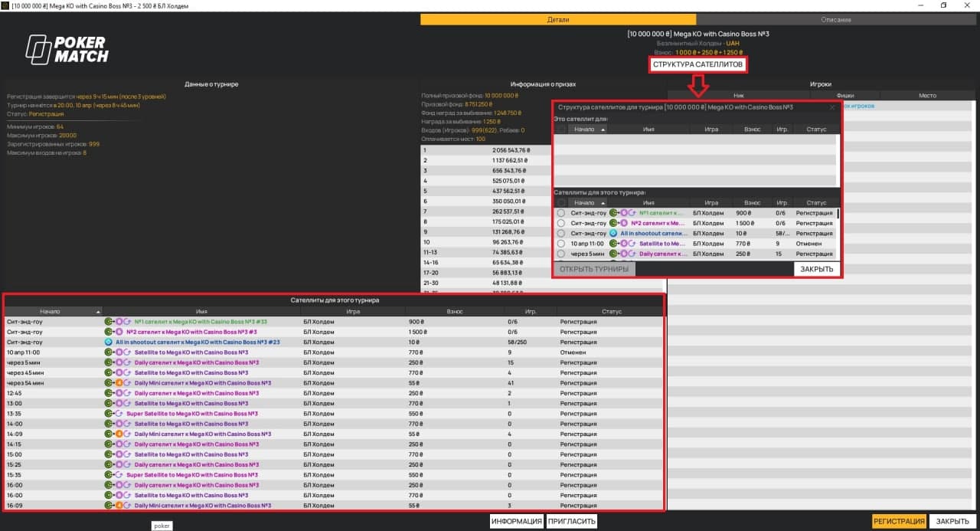
Task: Click the ПРИГЛАСИТЬ button
Action: tap(571, 522)
